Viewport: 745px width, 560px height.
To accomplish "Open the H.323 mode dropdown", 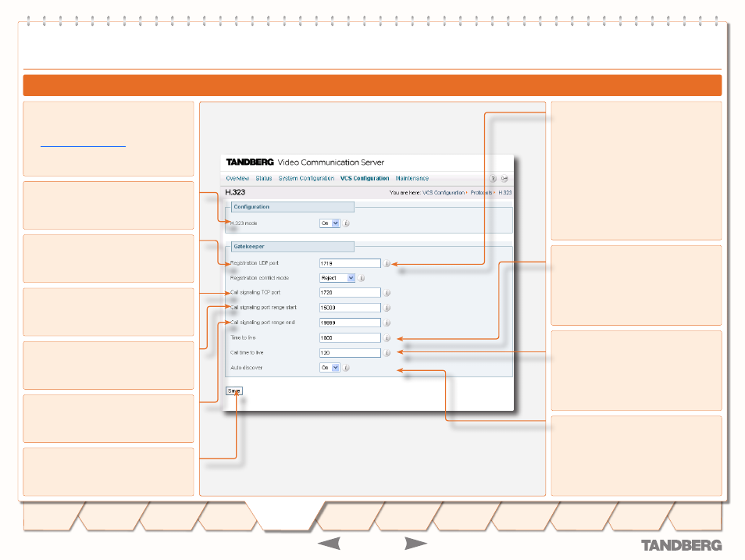I will [330, 223].
